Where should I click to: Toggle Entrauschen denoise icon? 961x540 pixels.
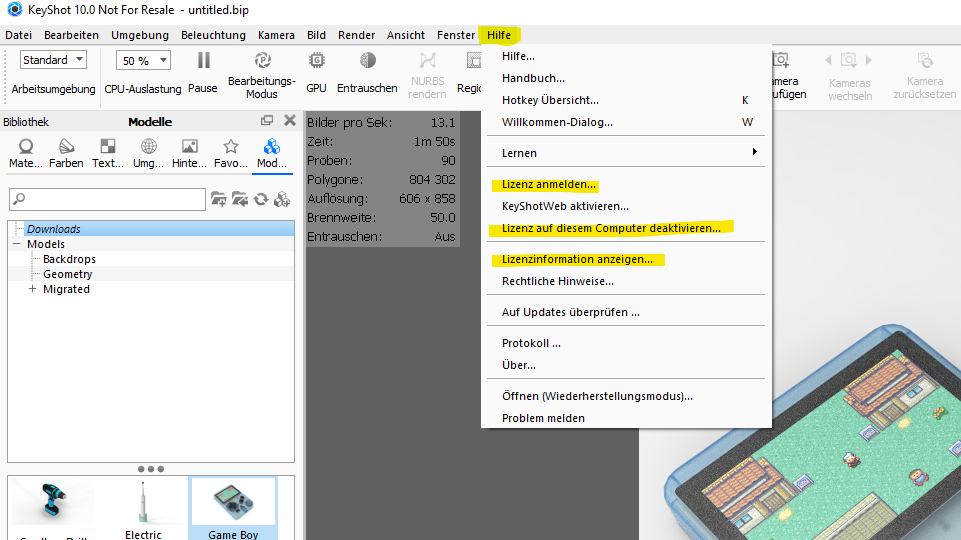pos(368,60)
